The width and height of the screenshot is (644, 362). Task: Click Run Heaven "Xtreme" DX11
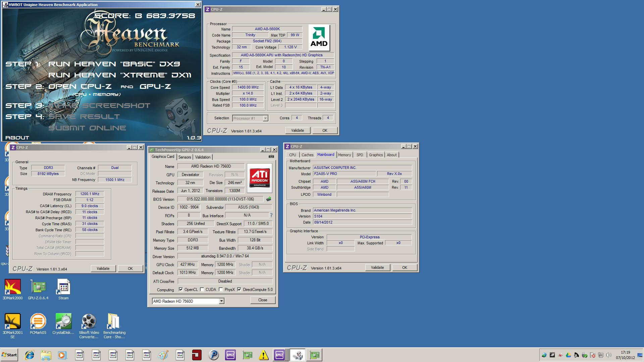tap(120, 75)
